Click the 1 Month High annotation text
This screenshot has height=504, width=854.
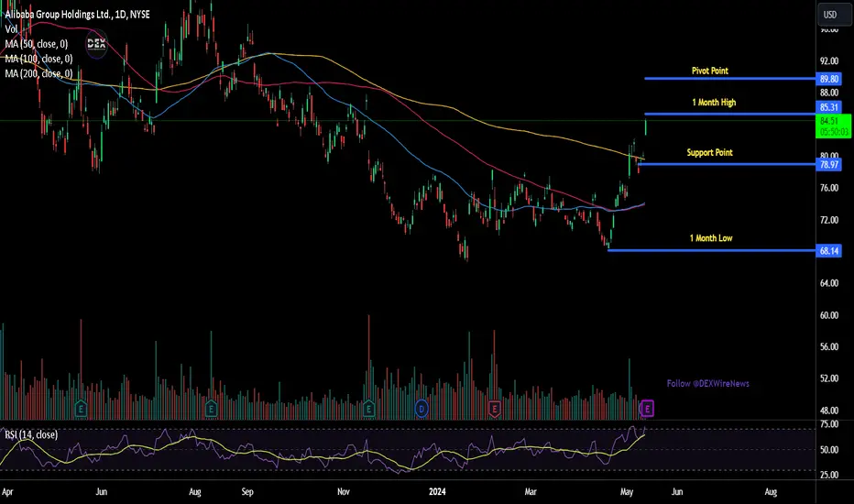click(x=714, y=103)
